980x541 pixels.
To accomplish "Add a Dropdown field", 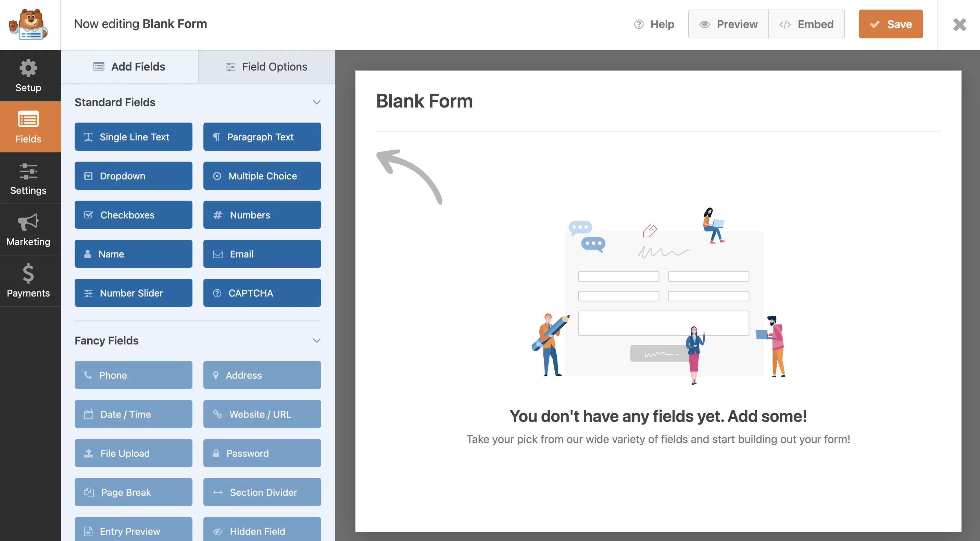I will point(133,176).
